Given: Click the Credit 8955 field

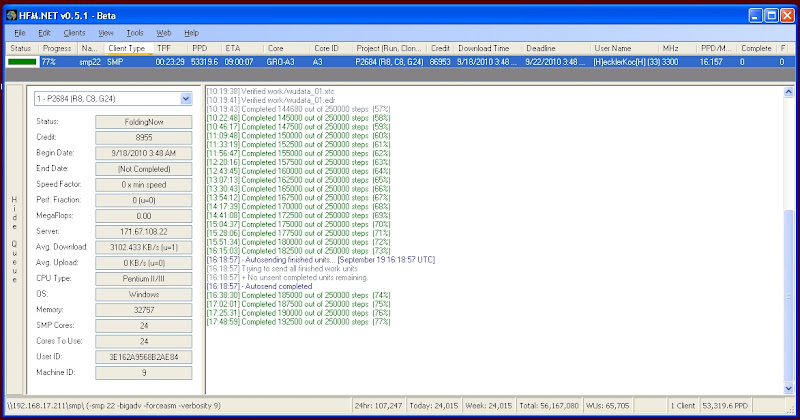Looking at the screenshot, I should (x=143, y=137).
